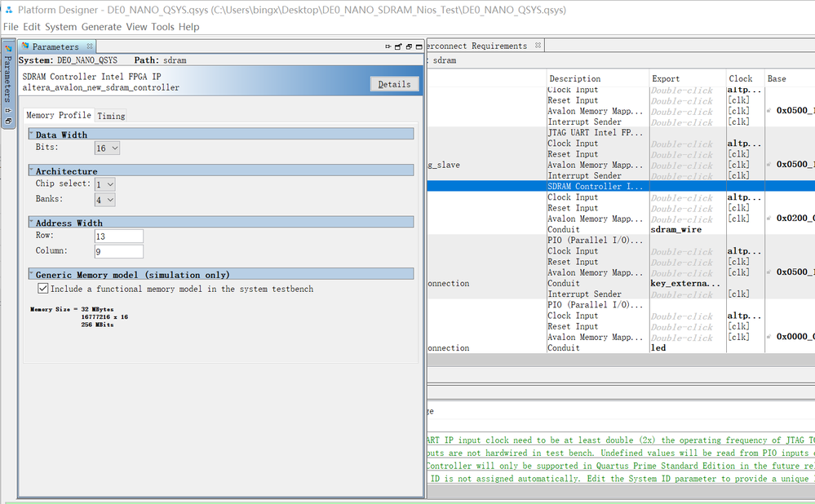Open the Bits data width dropdown
815x504 pixels.
[107, 148]
